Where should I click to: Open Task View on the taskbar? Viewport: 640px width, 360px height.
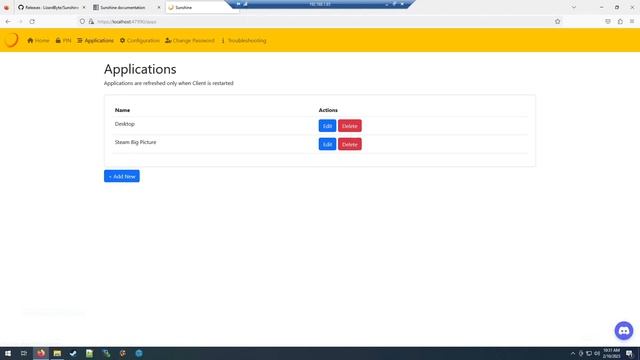(24, 353)
